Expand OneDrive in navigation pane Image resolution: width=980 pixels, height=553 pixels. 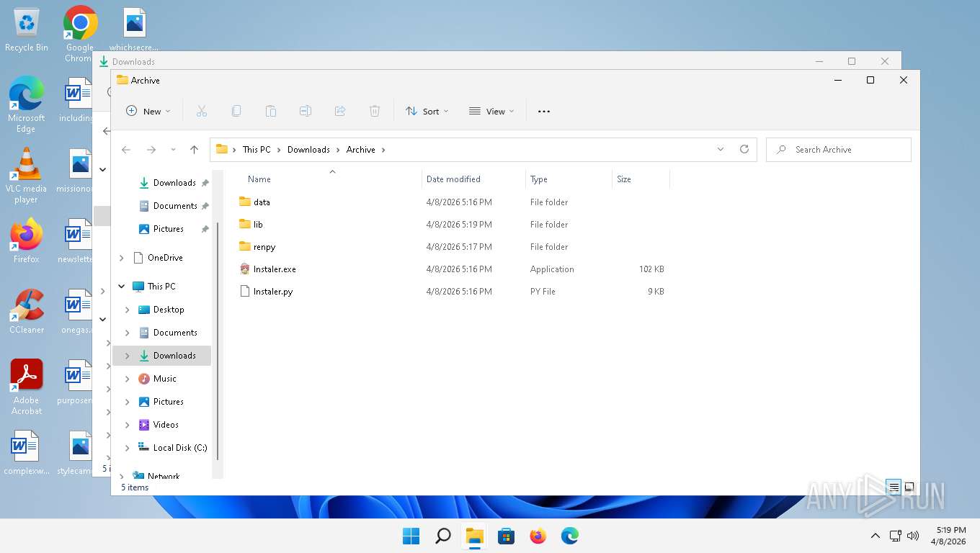click(122, 258)
